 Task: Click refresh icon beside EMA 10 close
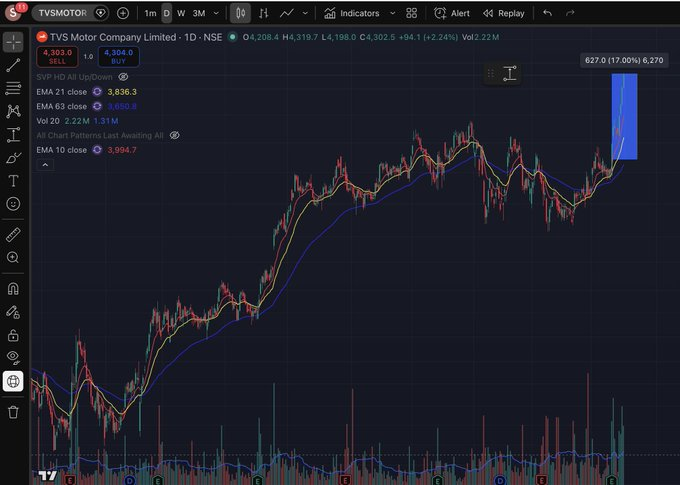click(x=97, y=150)
